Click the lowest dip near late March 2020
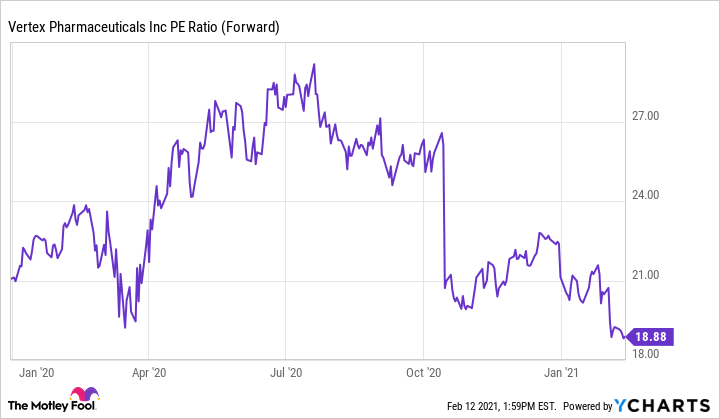 [x=125, y=326]
